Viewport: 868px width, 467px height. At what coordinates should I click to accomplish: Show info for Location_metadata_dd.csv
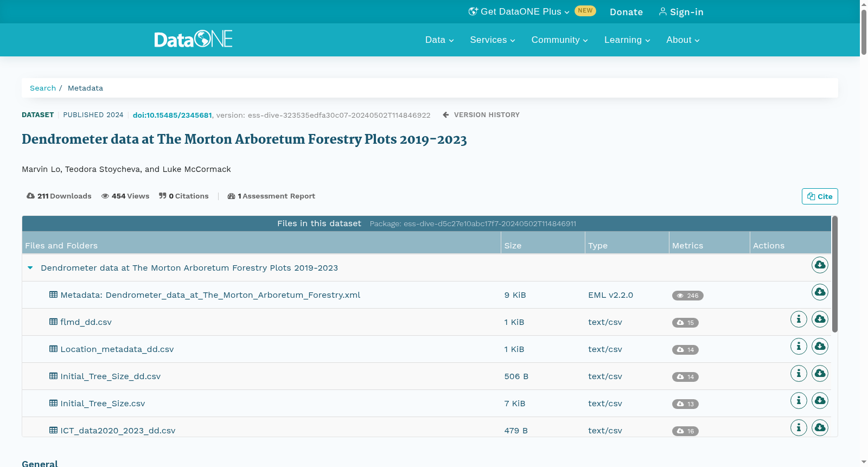click(x=799, y=346)
